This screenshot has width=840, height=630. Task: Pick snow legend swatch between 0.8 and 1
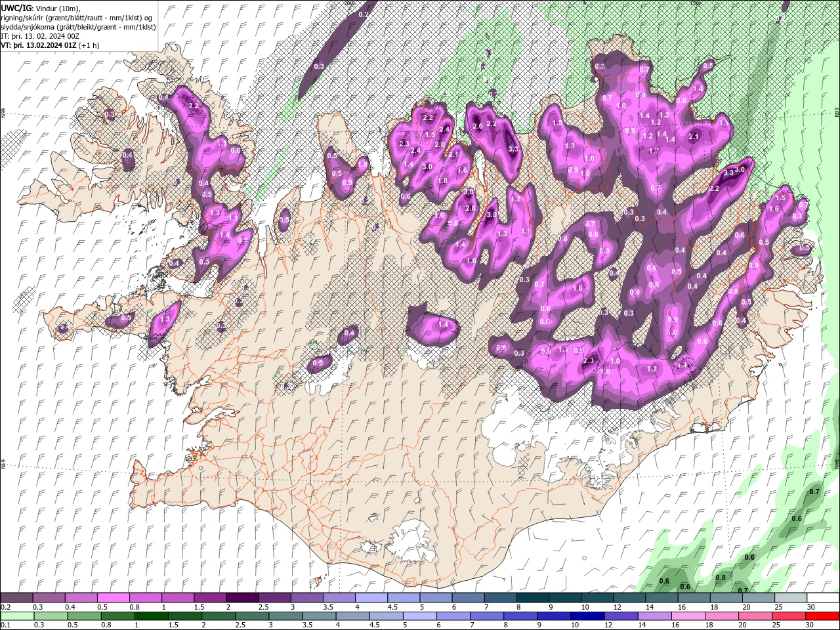coord(145,598)
